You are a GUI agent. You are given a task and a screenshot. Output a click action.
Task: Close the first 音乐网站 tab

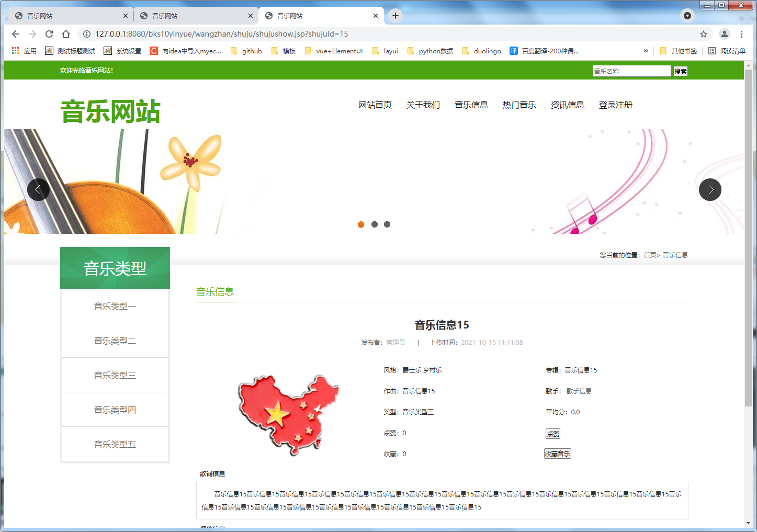coord(126,16)
